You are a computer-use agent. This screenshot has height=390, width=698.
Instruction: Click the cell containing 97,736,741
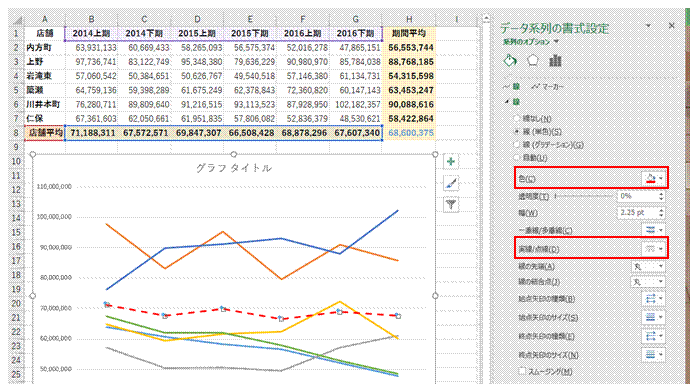(x=91, y=61)
